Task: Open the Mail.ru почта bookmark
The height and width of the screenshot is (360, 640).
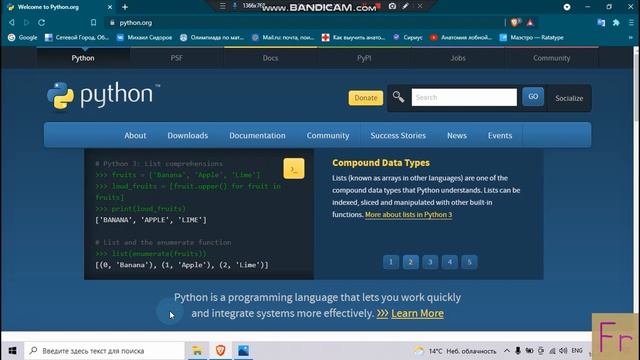Action: point(283,38)
